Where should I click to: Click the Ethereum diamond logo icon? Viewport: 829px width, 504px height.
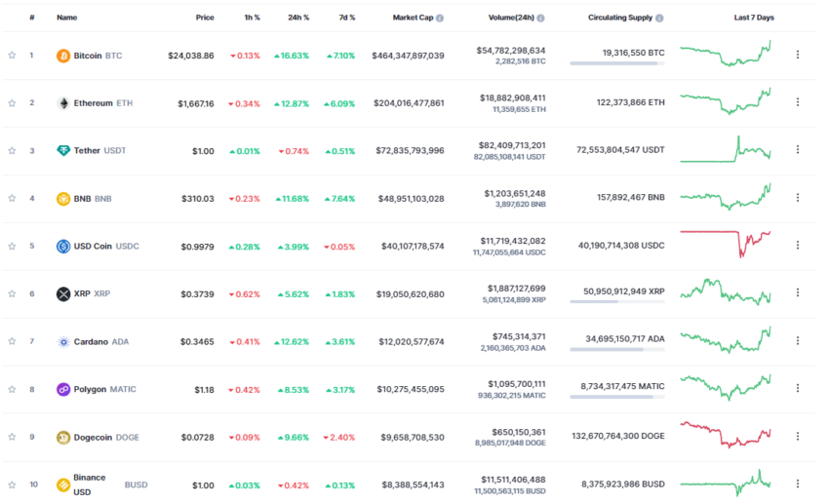pos(63,103)
